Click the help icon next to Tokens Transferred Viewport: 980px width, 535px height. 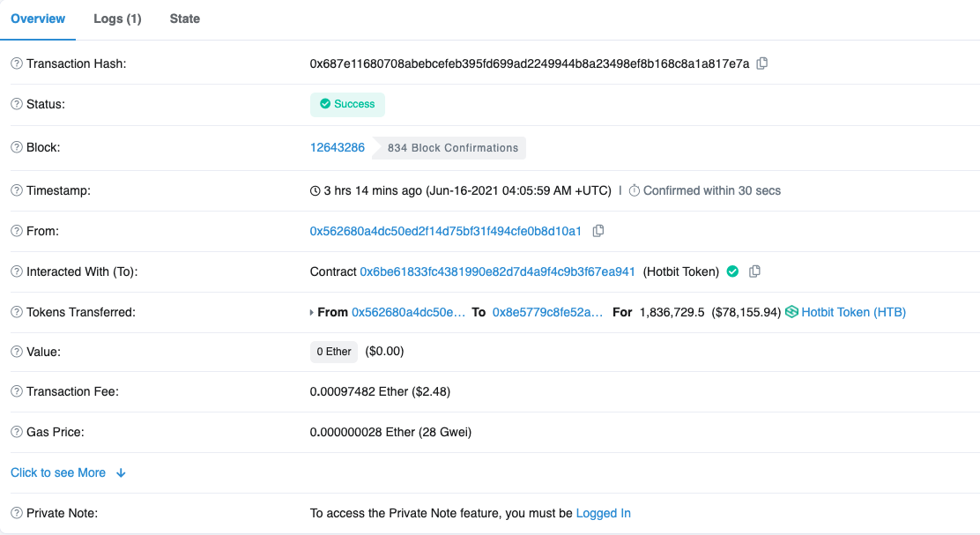tap(17, 312)
